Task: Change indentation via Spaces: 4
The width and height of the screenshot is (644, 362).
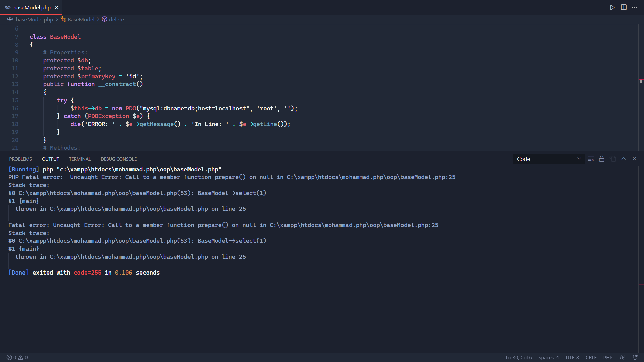Action: 548,358
